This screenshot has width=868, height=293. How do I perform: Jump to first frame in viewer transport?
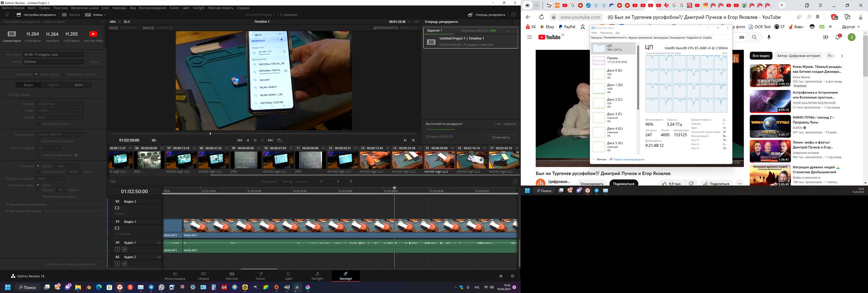coord(240,140)
